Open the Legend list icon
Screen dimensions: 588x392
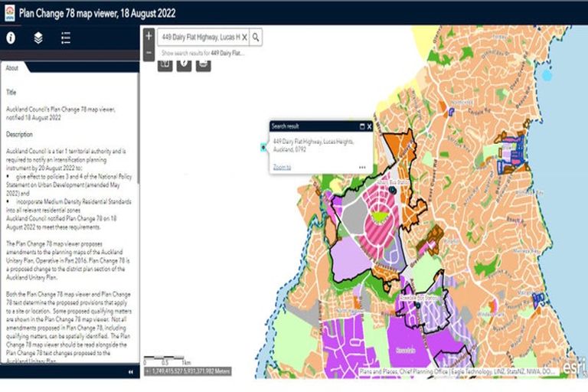[x=66, y=37]
